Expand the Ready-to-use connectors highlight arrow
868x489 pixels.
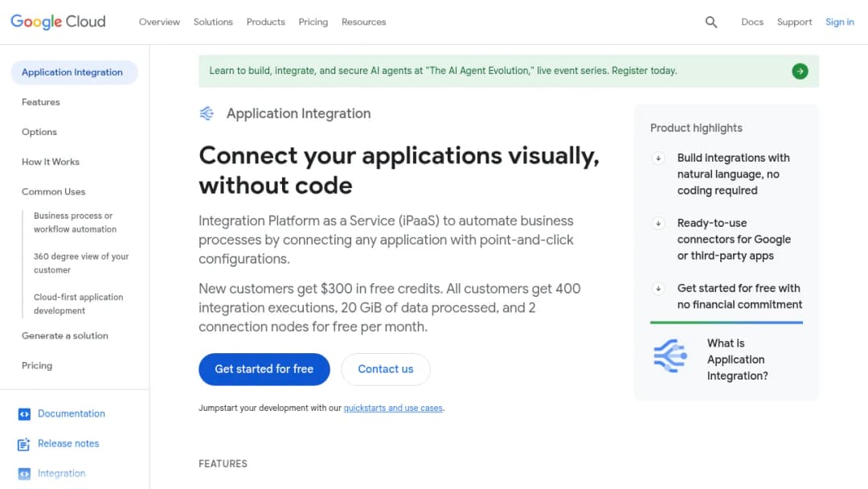click(658, 224)
